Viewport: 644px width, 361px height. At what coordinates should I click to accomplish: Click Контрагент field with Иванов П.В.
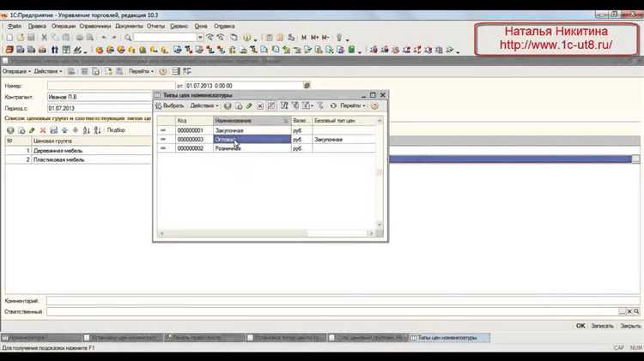[x=100, y=97]
